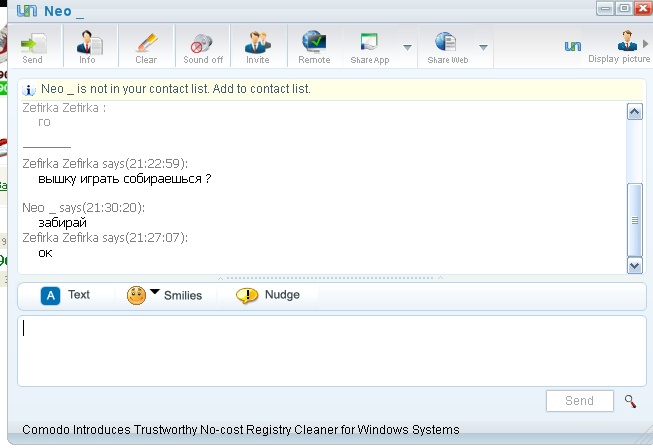This screenshot has width=653, height=448.
Task: Click the dotted splitter handle above Text
Action: [x=330, y=278]
